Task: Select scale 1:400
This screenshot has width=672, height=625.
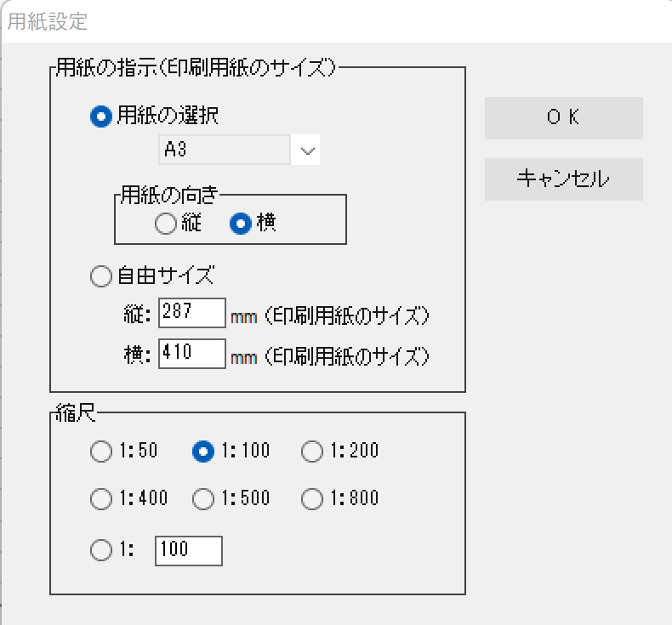Action: (100, 499)
